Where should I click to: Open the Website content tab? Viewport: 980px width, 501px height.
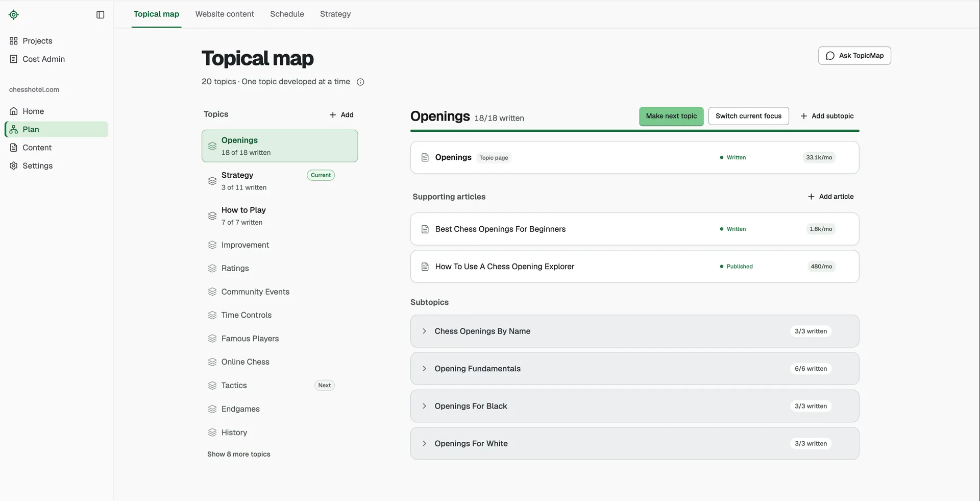click(225, 14)
